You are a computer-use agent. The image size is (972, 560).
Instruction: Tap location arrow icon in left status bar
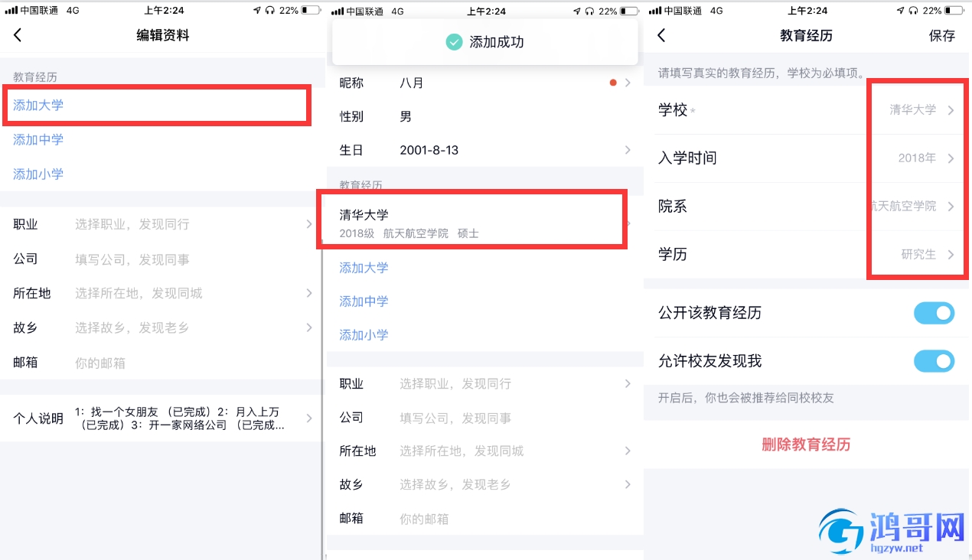point(257,11)
